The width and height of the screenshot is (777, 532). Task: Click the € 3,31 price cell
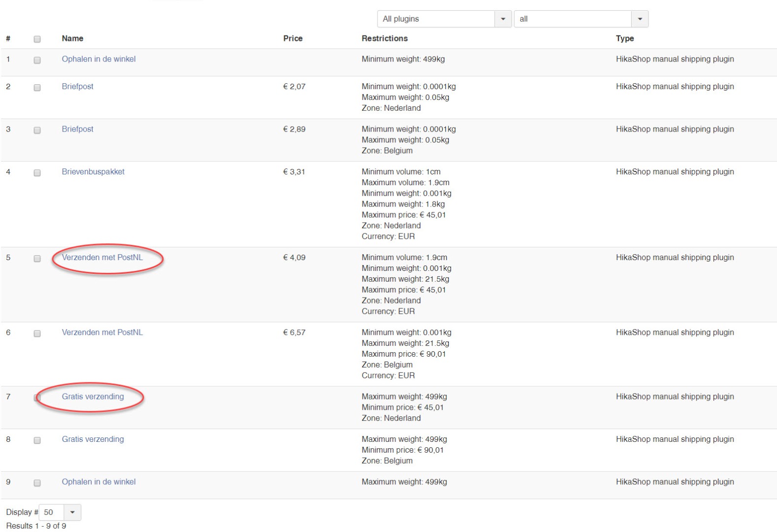coord(294,172)
